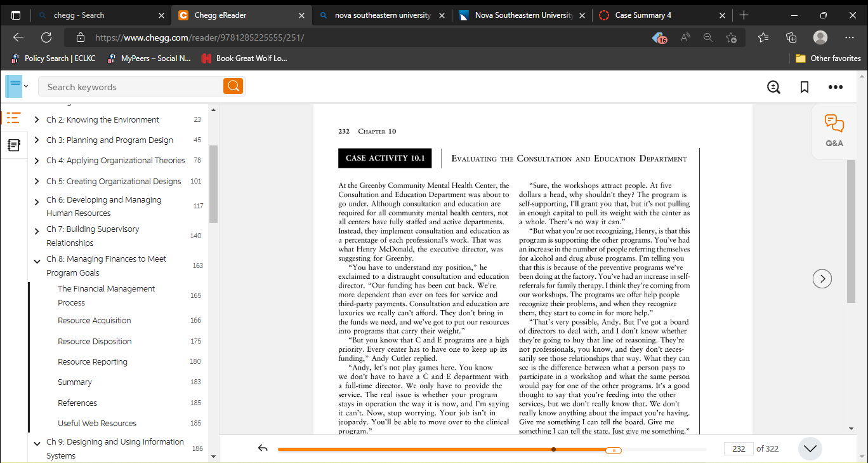868x463 pixels.
Task: Open the browser profile avatar
Action: (x=820, y=37)
